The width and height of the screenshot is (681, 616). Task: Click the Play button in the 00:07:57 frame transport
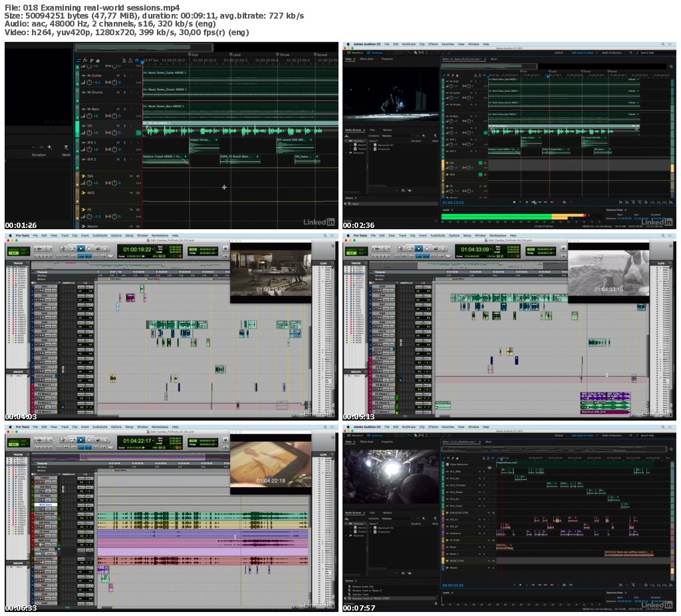(521, 585)
